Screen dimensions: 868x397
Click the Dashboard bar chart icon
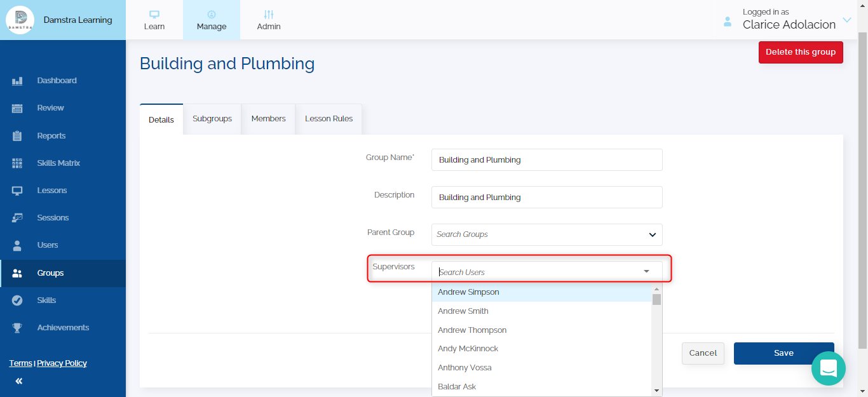tap(17, 81)
